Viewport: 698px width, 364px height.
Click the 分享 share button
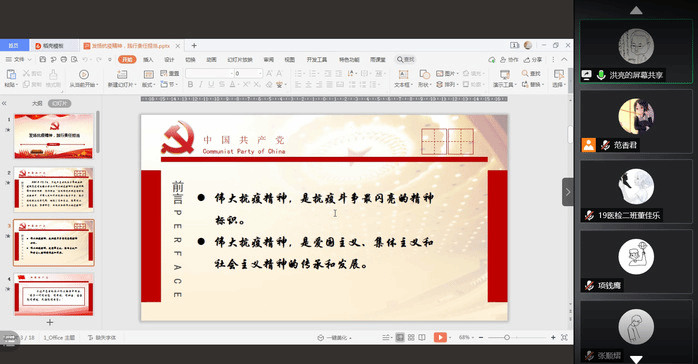pyautogui.click(x=533, y=60)
